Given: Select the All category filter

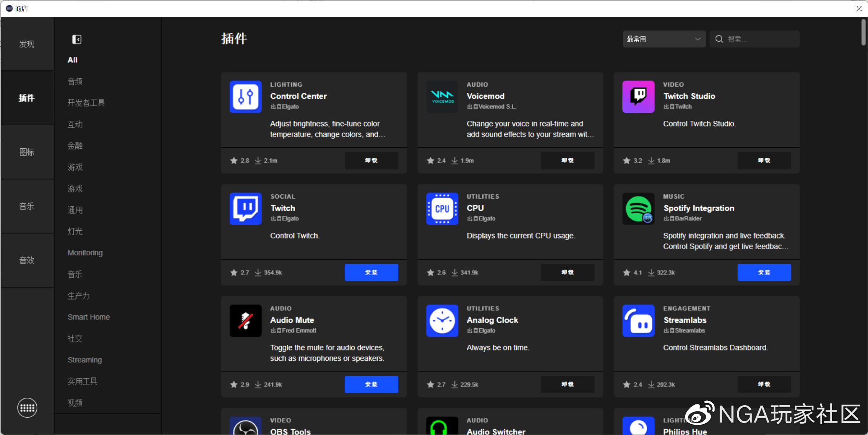Looking at the screenshot, I should [x=73, y=60].
